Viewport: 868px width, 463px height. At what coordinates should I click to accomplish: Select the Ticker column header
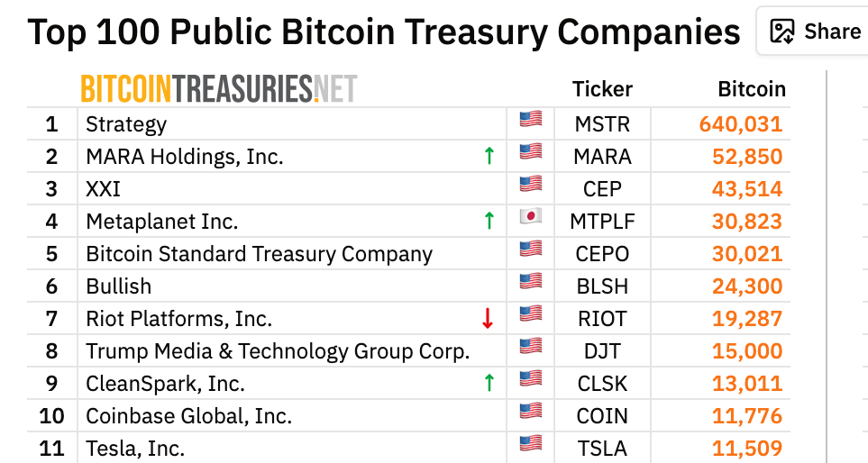[602, 89]
